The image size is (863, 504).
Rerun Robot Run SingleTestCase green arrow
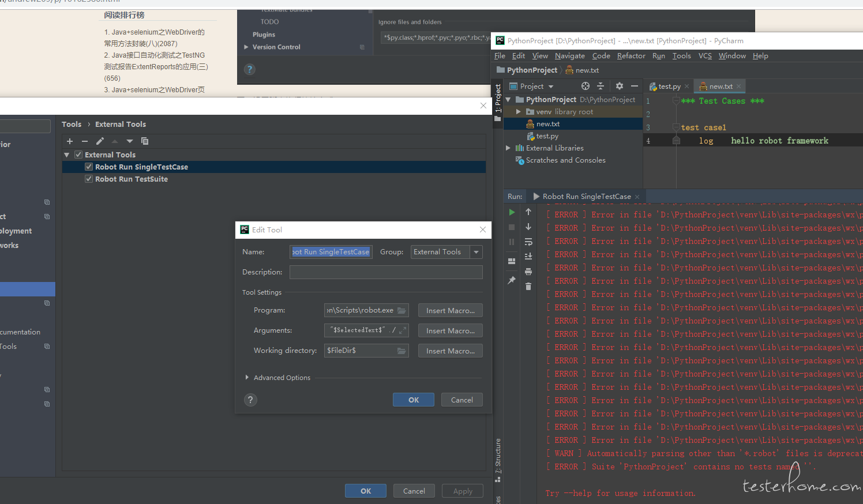[x=512, y=212]
